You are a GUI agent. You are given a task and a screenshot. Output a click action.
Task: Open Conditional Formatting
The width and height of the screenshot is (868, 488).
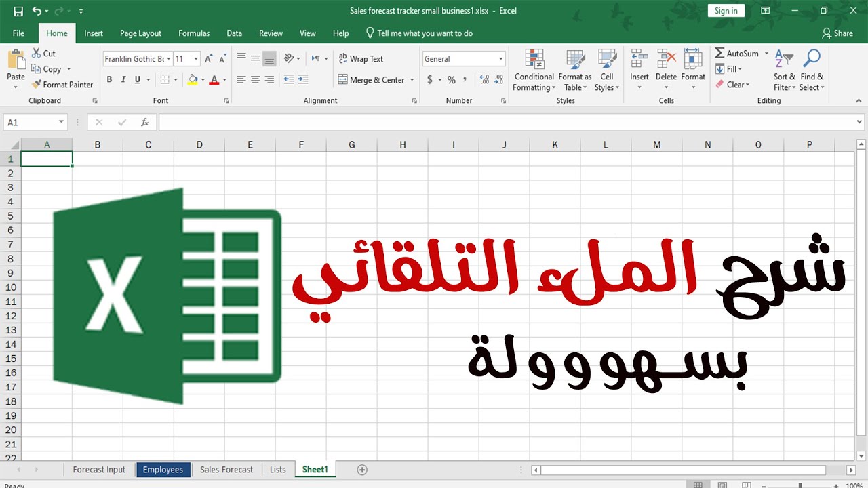(534, 70)
